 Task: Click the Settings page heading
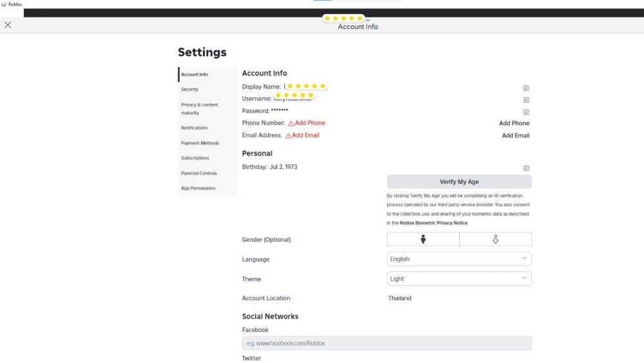[x=202, y=52]
